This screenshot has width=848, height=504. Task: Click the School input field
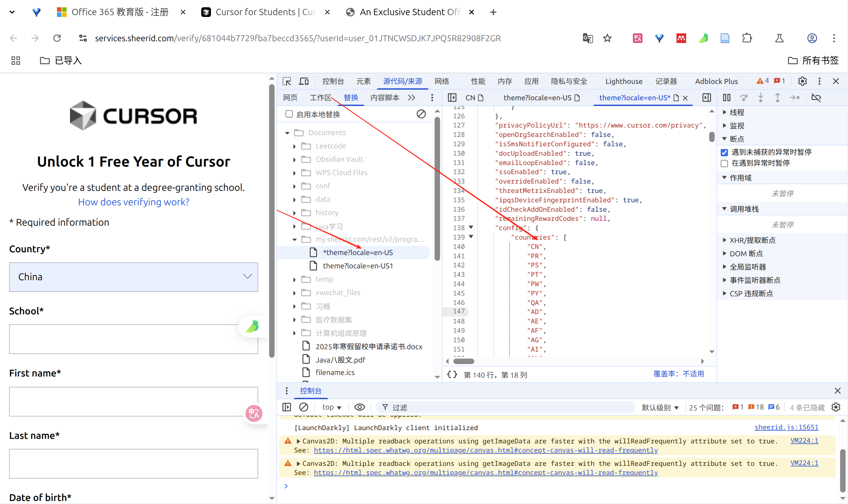(x=134, y=339)
